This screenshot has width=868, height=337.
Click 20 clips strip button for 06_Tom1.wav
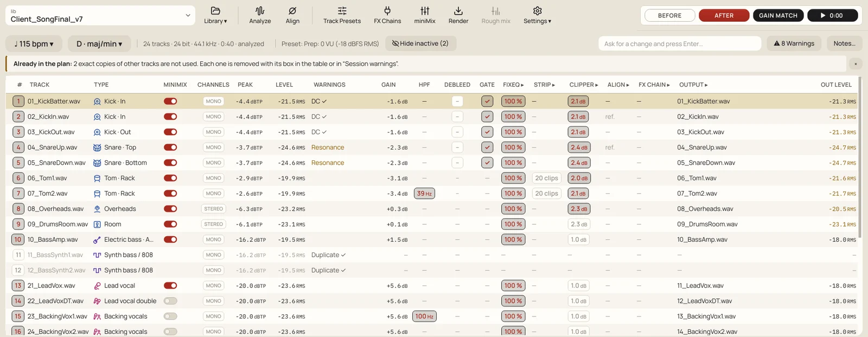[x=546, y=178]
